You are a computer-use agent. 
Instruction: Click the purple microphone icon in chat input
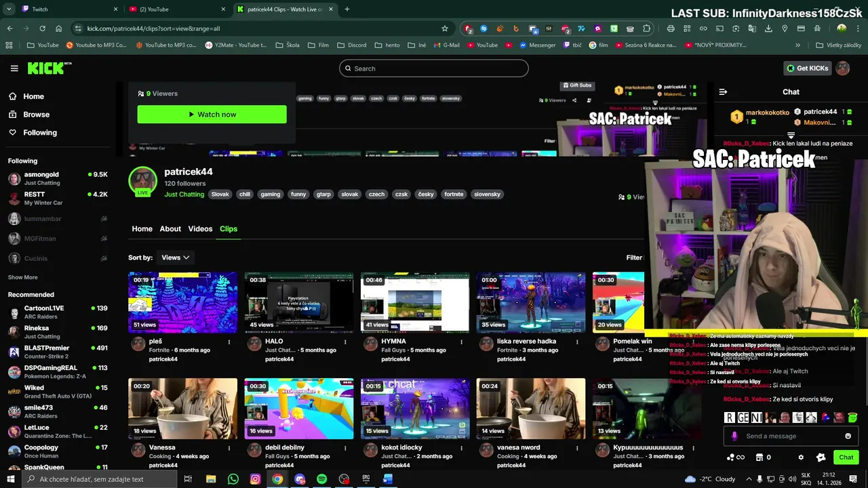(734, 436)
